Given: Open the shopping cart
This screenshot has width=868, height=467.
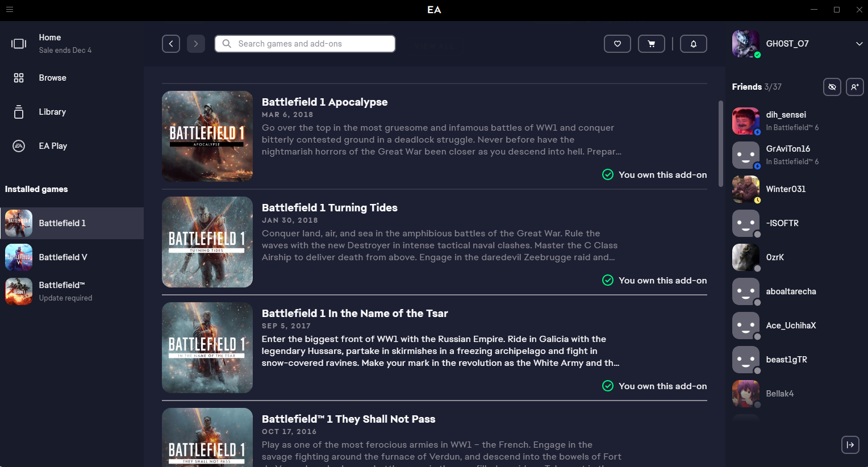Looking at the screenshot, I should 652,44.
